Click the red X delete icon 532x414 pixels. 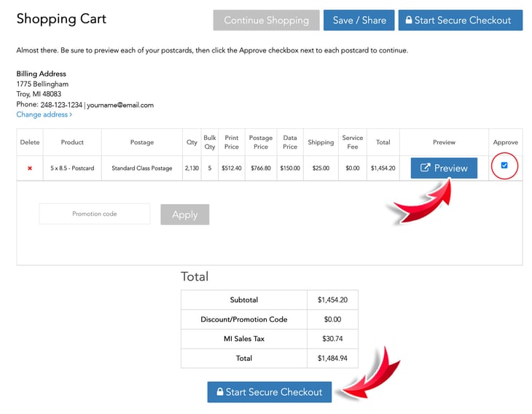30,168
